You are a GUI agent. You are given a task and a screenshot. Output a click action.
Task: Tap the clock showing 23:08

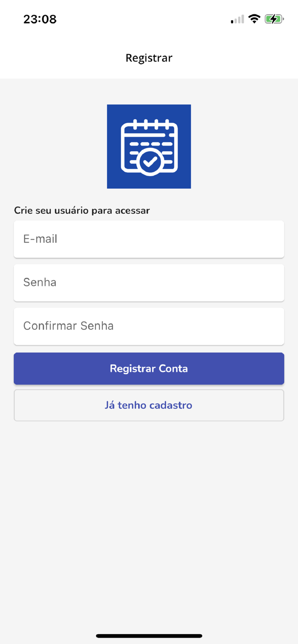click(x=40, y=19)
